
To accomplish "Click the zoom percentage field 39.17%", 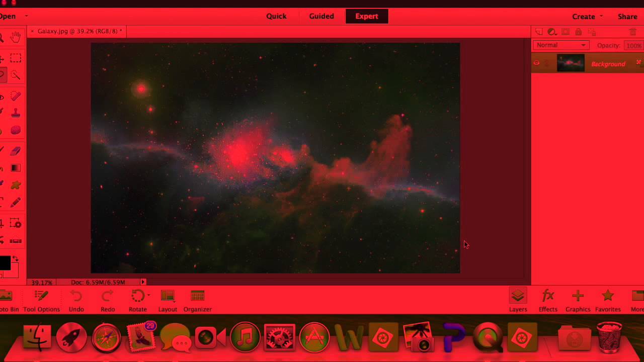I will (42, 282).
